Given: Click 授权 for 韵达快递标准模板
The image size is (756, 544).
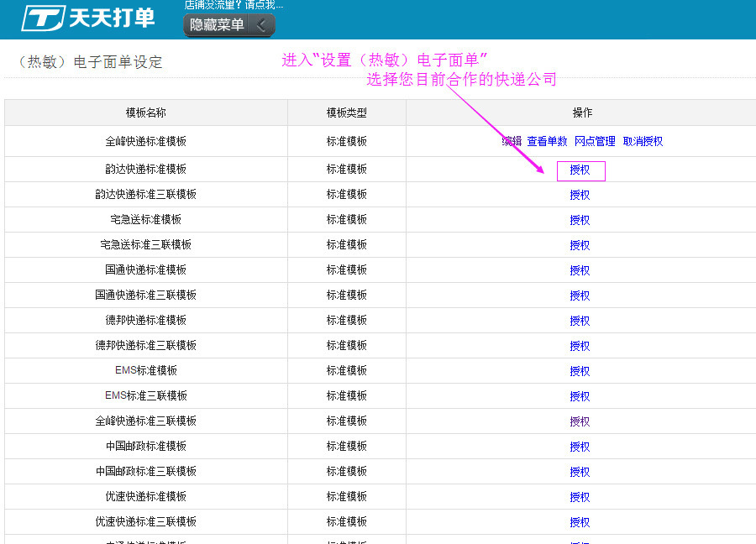Looking at the screenshot, I should pos(580,170).
